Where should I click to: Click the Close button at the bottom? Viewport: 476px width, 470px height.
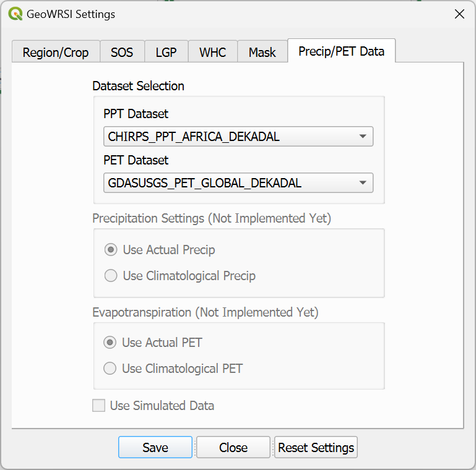point(233,448)
